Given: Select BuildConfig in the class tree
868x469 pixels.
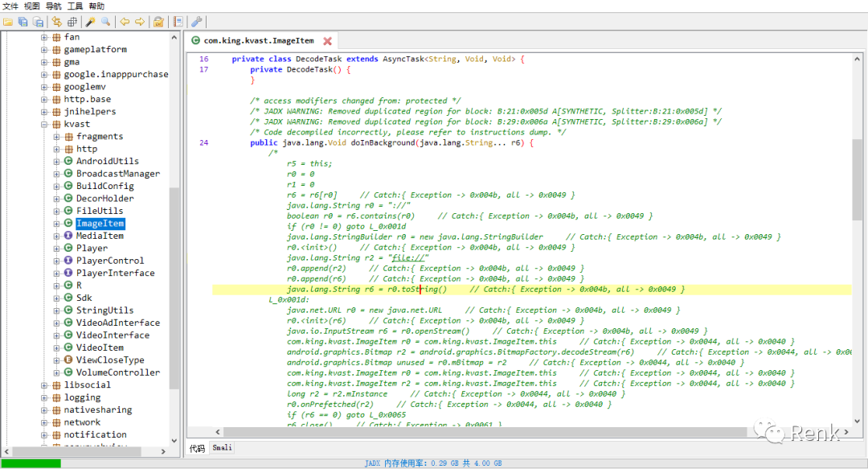Looking at the screenshot, I should [x=105, y=186].
